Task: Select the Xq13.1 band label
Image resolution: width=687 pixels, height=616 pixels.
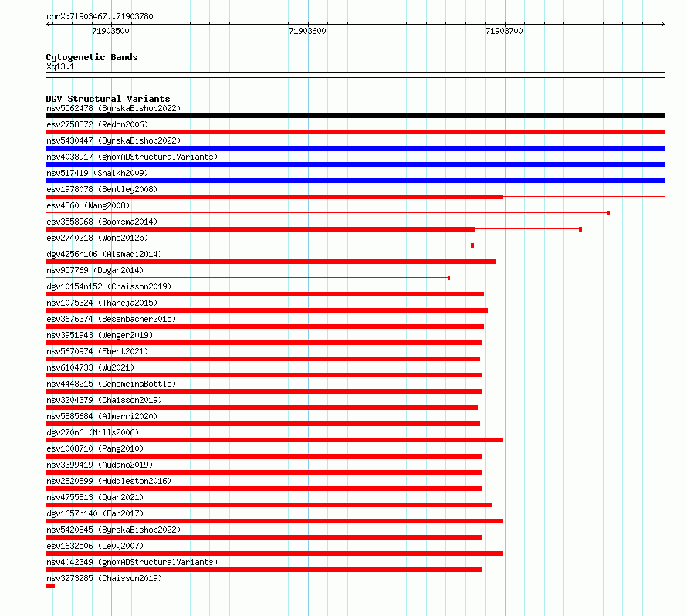Action: [x=60, y=66]
